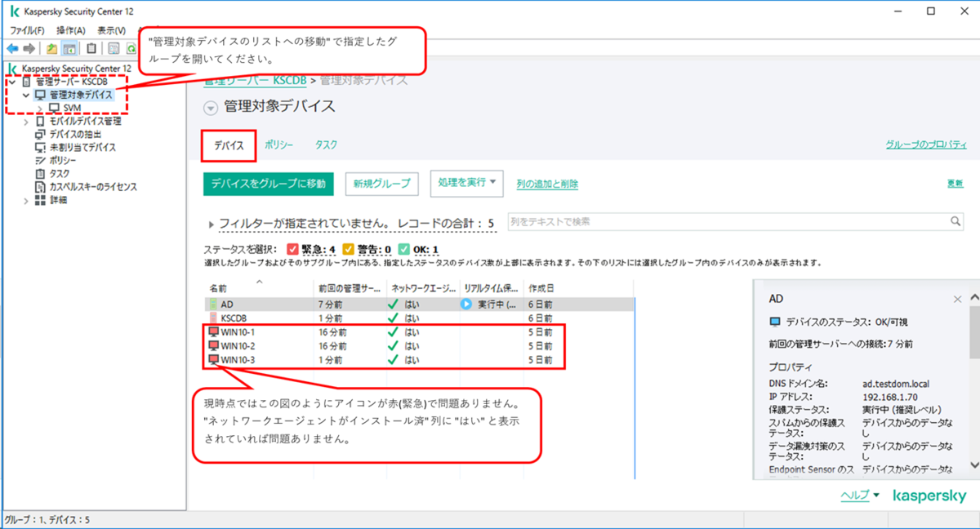Image resolution: width=980 pixels, height=529 pixels.
Task: Click the forward navigation arrow icon
Action: pos(28,47)
